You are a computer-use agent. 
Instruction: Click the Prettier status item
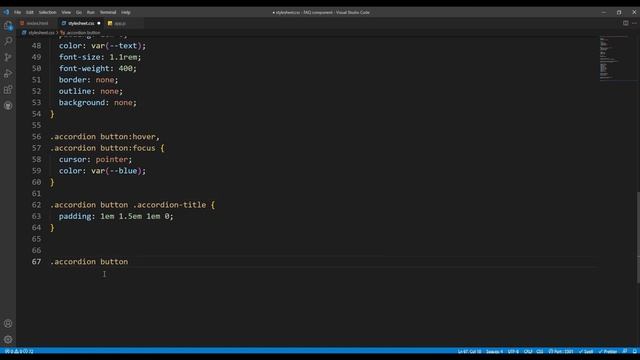click(x=608, y=351)
